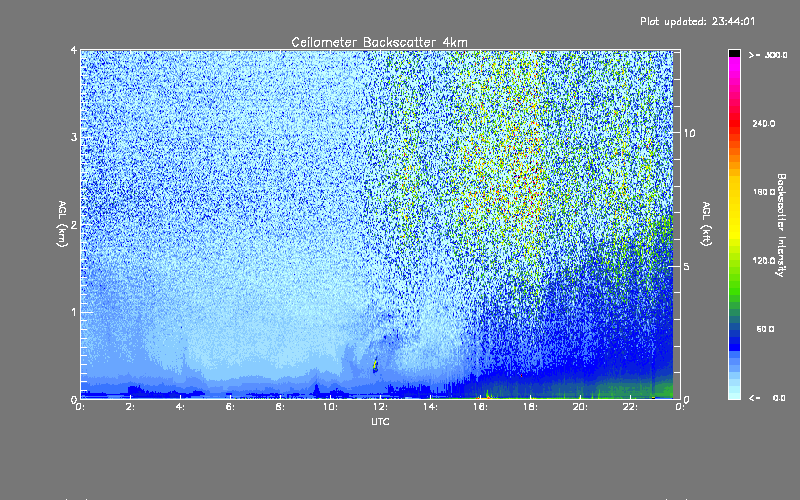Select the "18:" UTC time tick

click(530, 407)
